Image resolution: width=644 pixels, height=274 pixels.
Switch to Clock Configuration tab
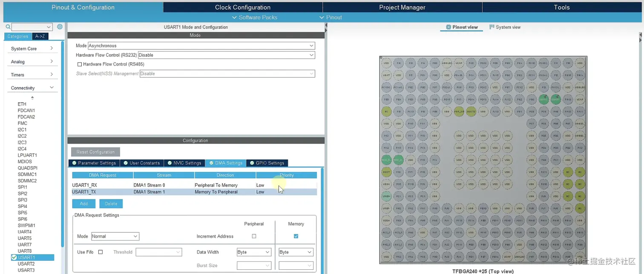click(x=243, y=7)
